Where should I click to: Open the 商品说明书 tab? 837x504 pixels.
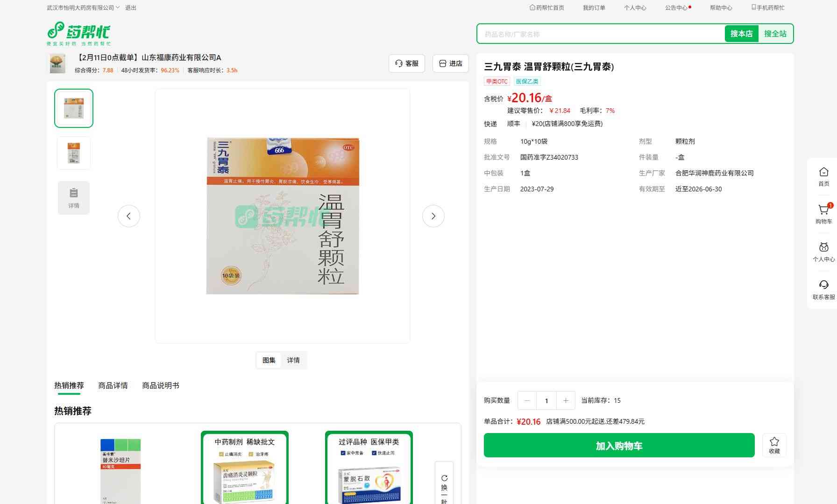[x=160, y=385]
